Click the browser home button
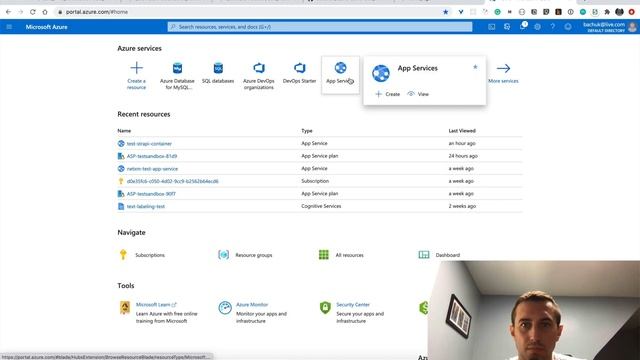The height and width of the screenshot is (360, 640). 45,12
